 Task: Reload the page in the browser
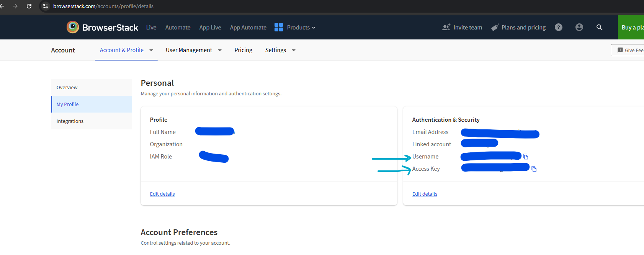click(x=29, y=6)
